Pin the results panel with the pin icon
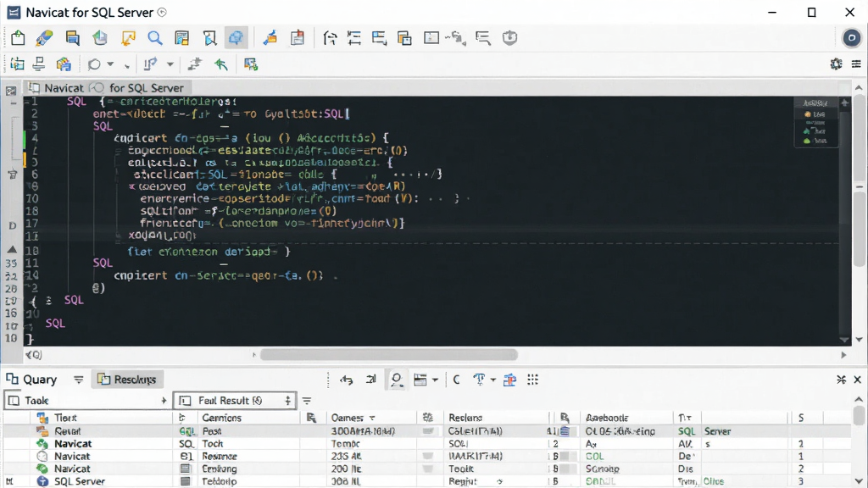Viewport: 868px width, 488px height. click(841, 380)
